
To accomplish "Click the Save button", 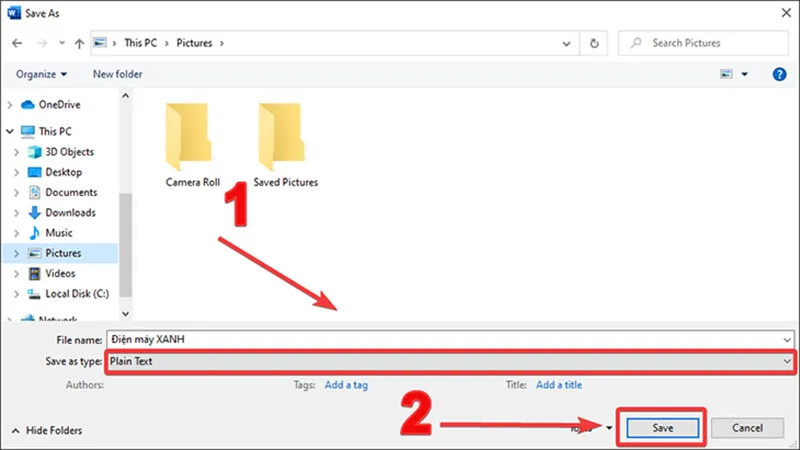I will [x=662, y=428].
